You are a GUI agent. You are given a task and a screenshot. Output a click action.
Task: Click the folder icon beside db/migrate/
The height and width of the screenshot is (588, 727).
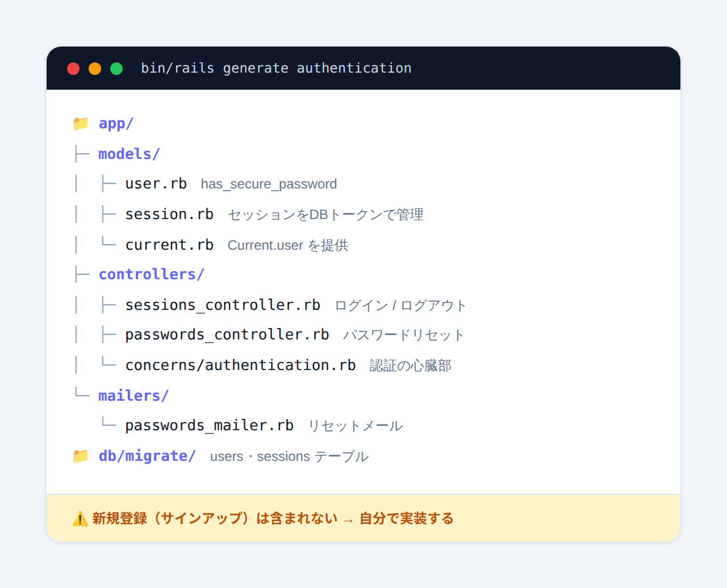click(81, 456)
